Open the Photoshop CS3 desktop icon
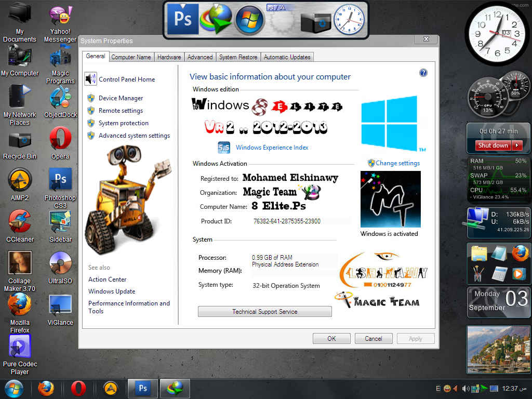The height and width of the screenshot is (399, 532). [x=60, y=179]
